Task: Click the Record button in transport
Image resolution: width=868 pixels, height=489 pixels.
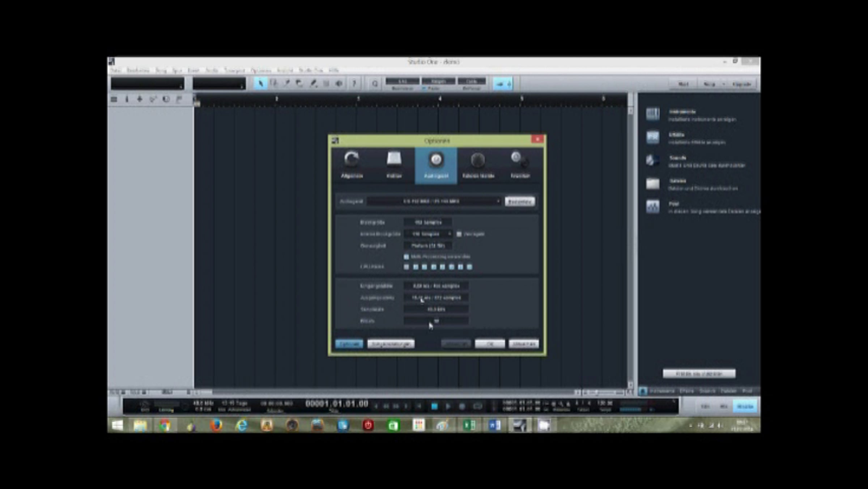Action: [x=462, y=407]
